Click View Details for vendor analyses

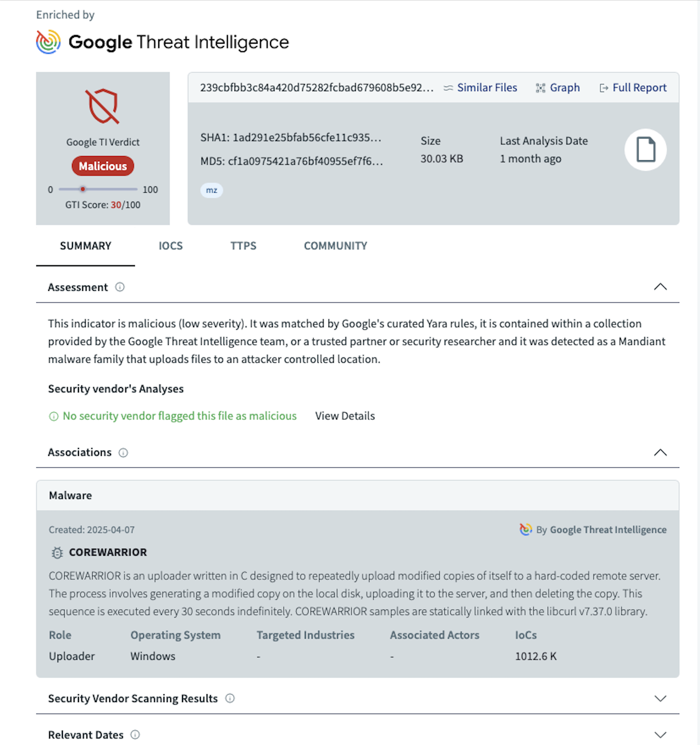click(x=344, y=416)
